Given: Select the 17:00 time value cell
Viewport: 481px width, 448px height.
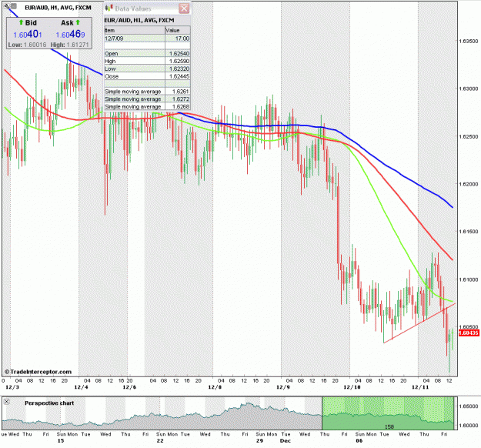Looking at the screenshot, I should pyautogui.click(x=178, y=38).
